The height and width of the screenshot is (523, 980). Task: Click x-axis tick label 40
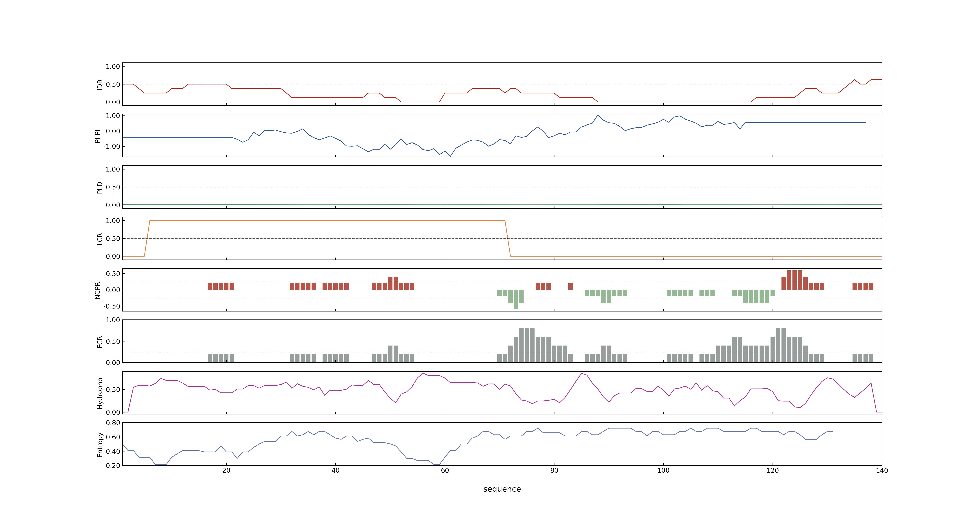tap(336, 470)
